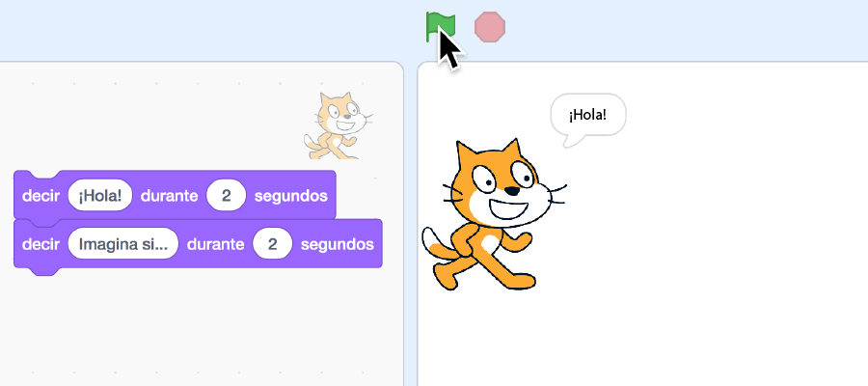Click "segundos" label on the second block
Screen dimensions: 868x386
coord(338,244)
